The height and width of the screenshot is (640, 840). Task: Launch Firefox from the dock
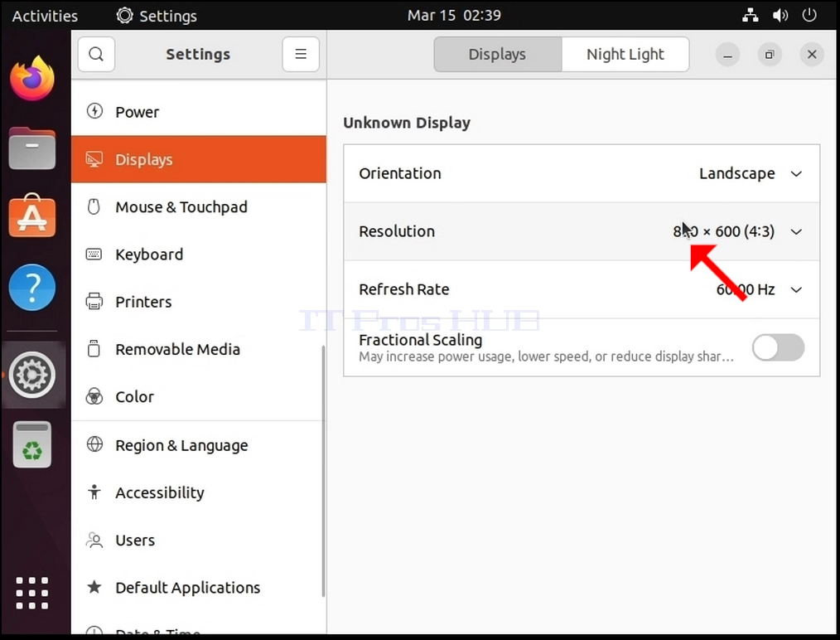point(32,79)
